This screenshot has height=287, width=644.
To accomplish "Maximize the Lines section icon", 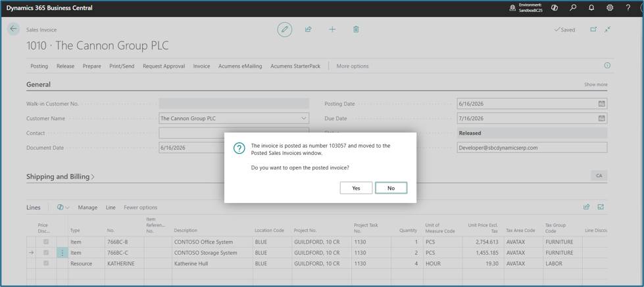I will point(601,207).
